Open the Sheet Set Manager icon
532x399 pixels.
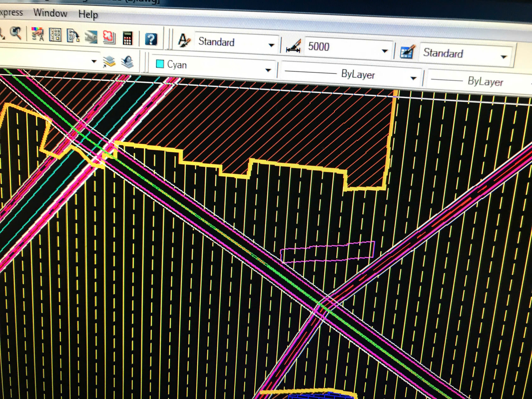click(91, 37)
